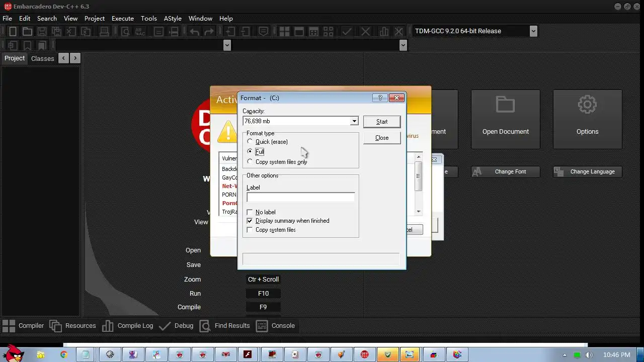Open the AStyle menu

tap(173, 19)
